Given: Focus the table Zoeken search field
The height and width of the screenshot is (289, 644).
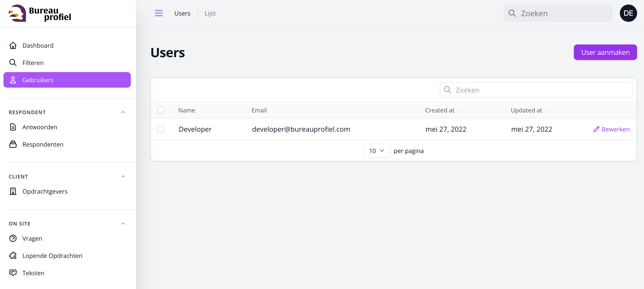Looking at the screenshot, I should point(536,90).
